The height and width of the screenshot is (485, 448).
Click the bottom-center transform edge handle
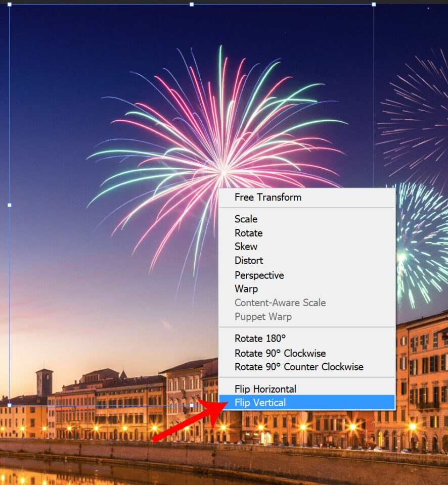(192, 405)
